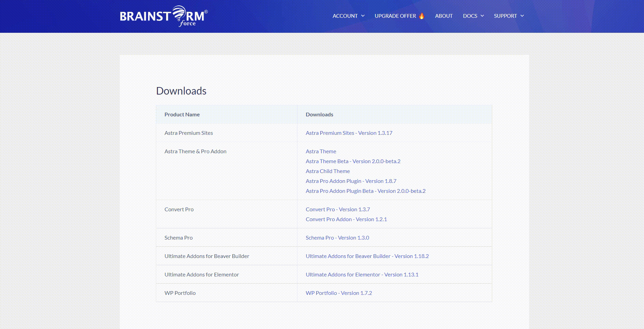Select the ABOUT menu item
This screenshot has height=329, width=644.
pyautogui.click(x=443, y=16)
